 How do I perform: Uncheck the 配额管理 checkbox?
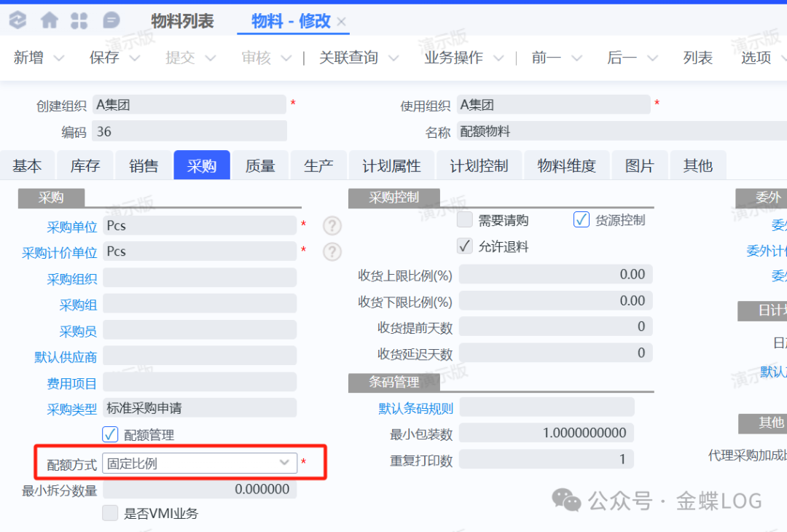[110, 434]
